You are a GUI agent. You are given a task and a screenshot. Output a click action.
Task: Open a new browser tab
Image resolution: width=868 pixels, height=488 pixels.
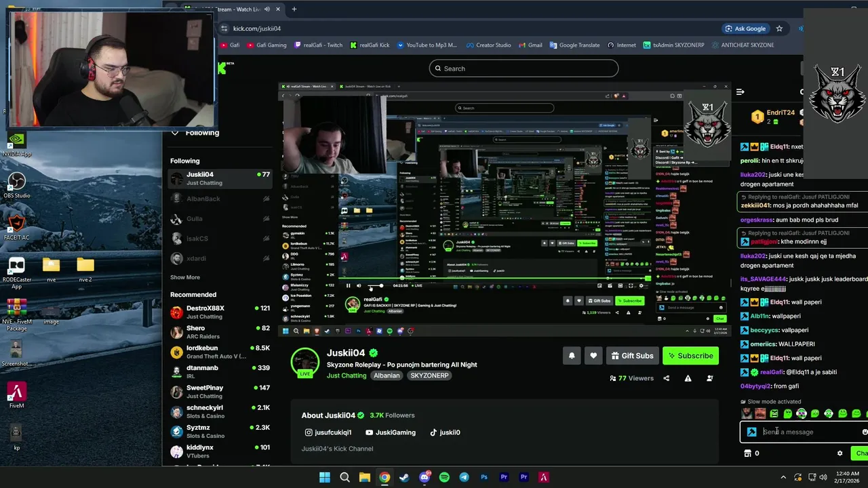point(294,9)
